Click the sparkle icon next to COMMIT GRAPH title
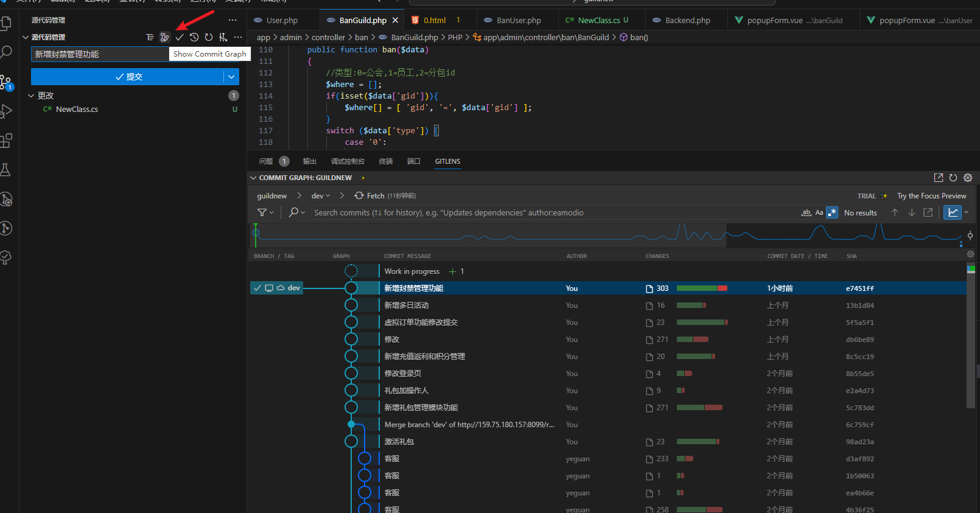 tap(363, 178)
